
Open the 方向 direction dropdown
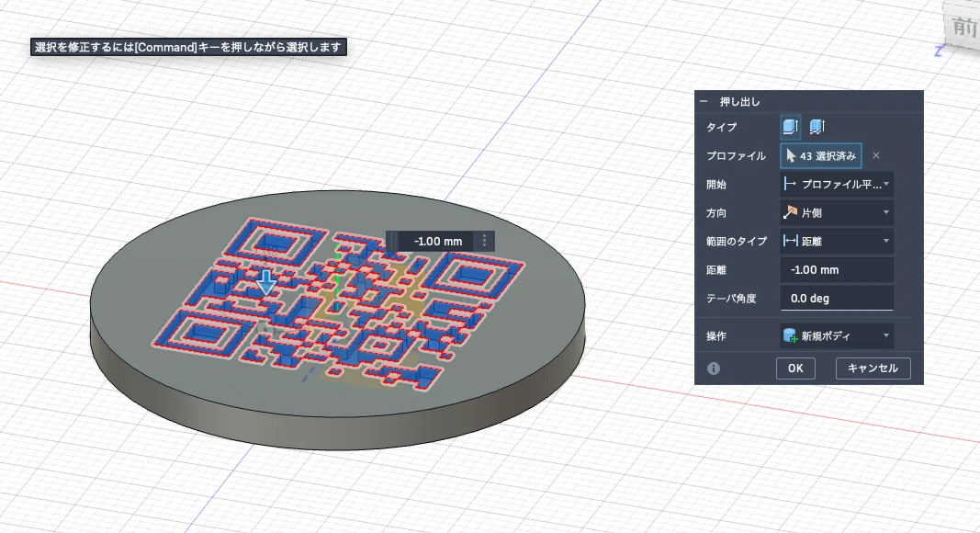(x=837, y=212)
